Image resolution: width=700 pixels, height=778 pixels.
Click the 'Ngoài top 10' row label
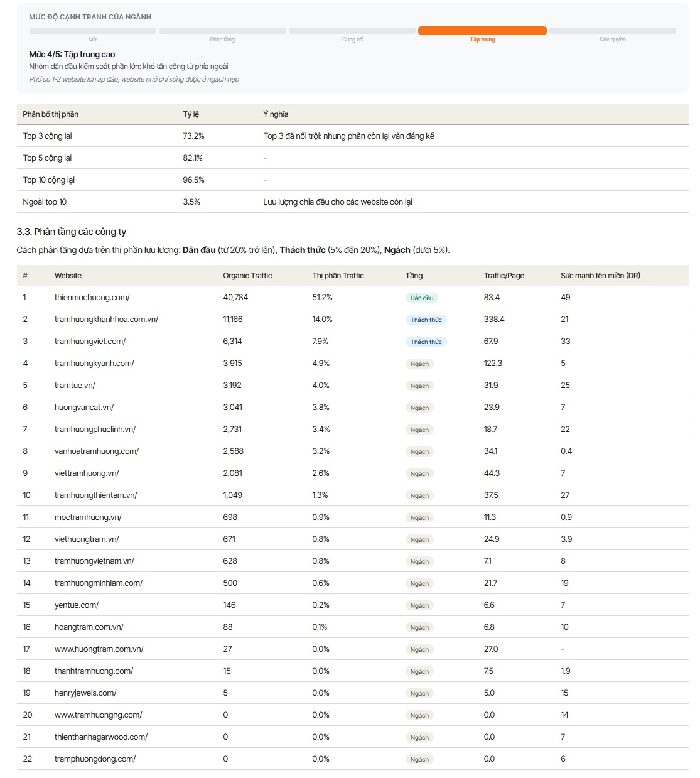point(45,202)
